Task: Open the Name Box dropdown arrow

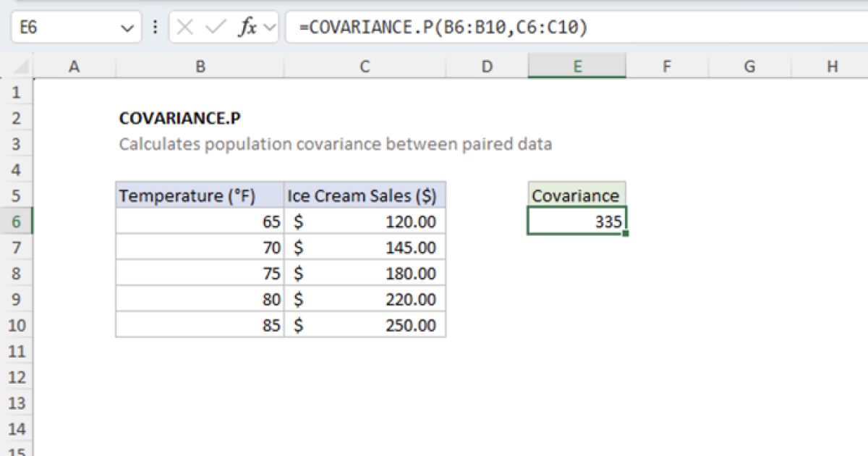Action: (128, 28)
